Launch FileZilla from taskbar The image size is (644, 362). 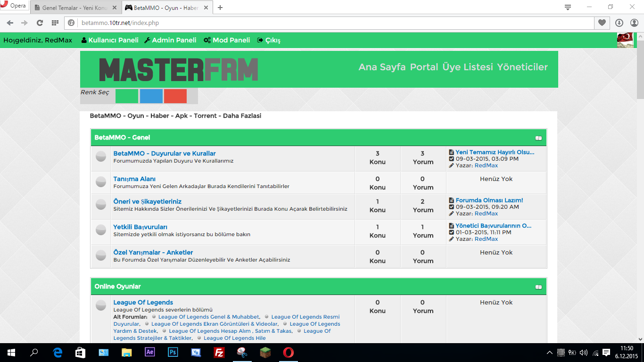coord(219,353)
